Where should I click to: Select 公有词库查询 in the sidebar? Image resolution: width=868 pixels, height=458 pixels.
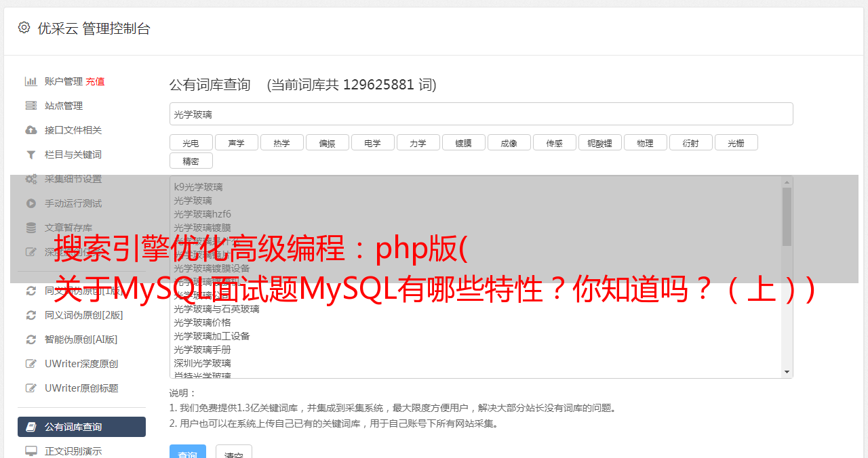point(81,427)
